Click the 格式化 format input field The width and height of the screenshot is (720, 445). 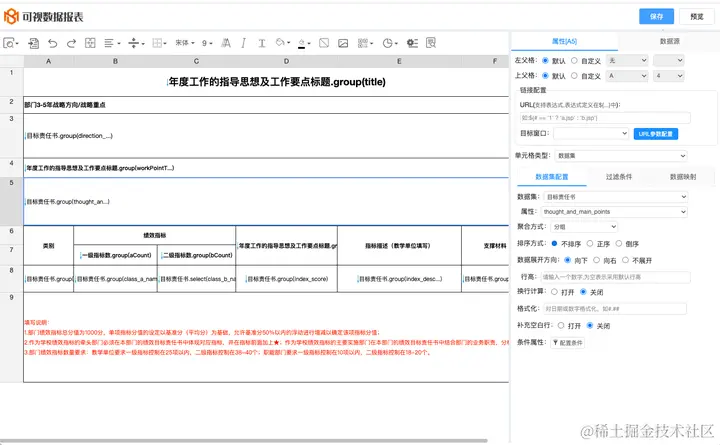pyautogui.click(x=614, y=309)
